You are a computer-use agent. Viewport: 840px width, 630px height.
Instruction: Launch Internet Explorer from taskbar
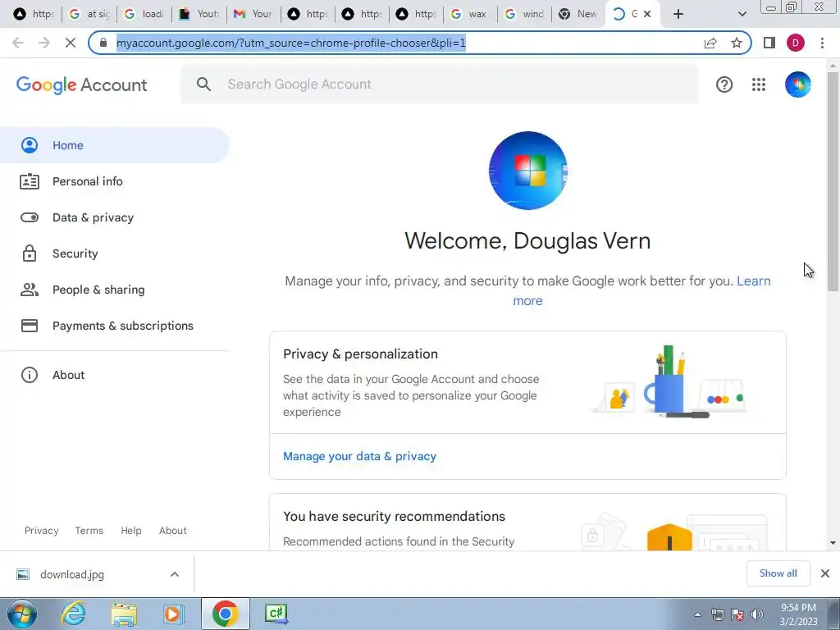73,614
